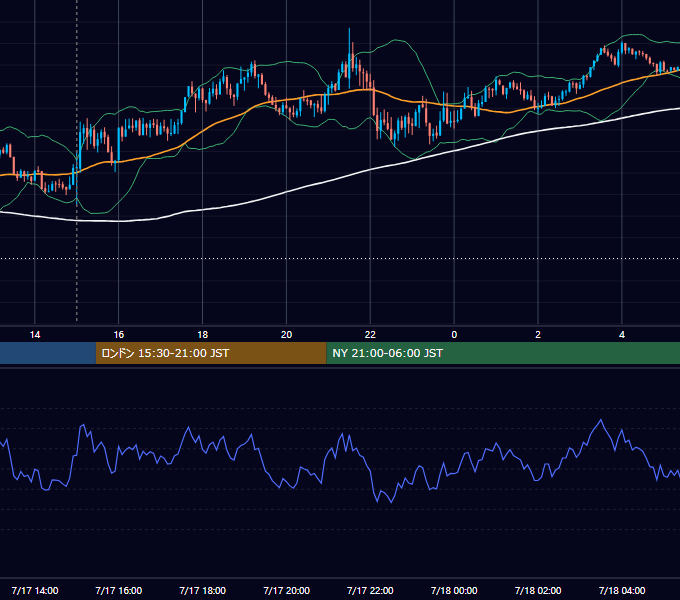Click the 7/17 16:00 time label

118,590
